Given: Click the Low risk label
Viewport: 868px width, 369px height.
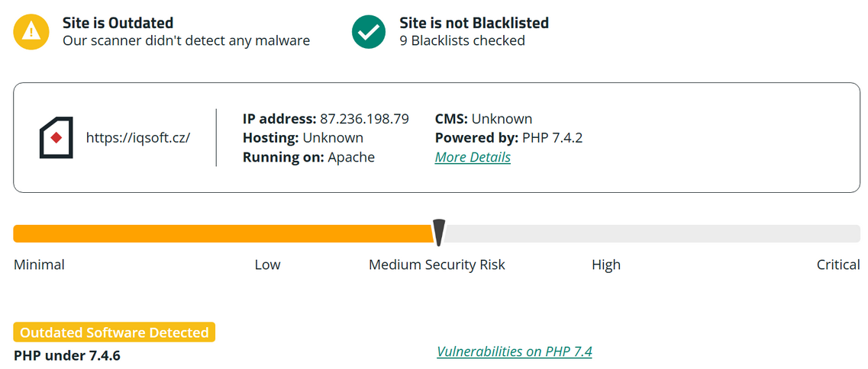Looking at the screenshot, I should 267,265.
